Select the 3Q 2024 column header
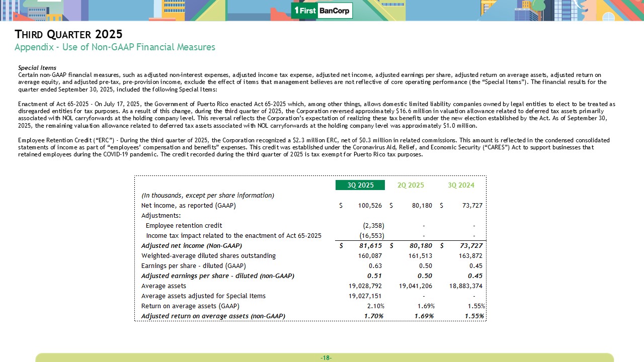644x362 pixels. click(461, 185)
